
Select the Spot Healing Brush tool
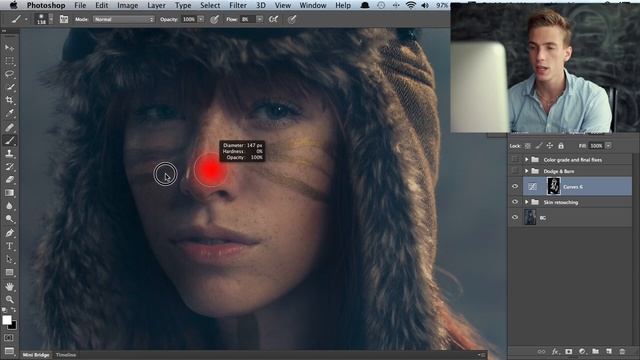pos(9,127)
